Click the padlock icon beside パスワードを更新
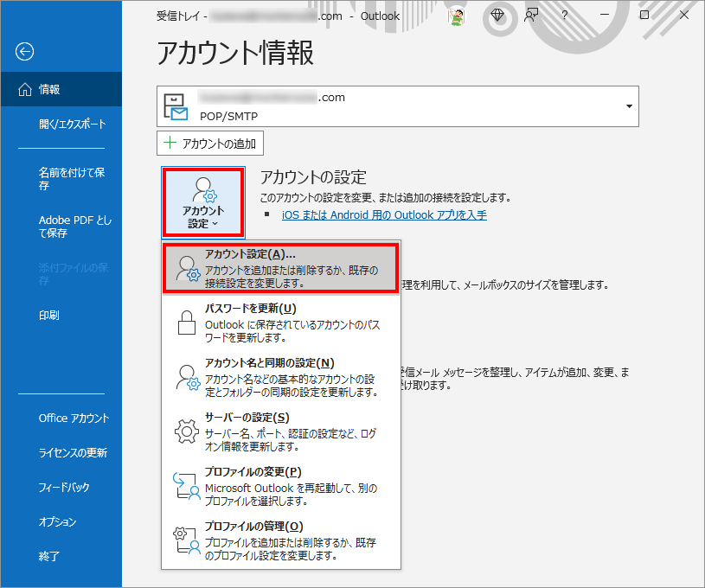705x588 pixels. tap(187, 323)
